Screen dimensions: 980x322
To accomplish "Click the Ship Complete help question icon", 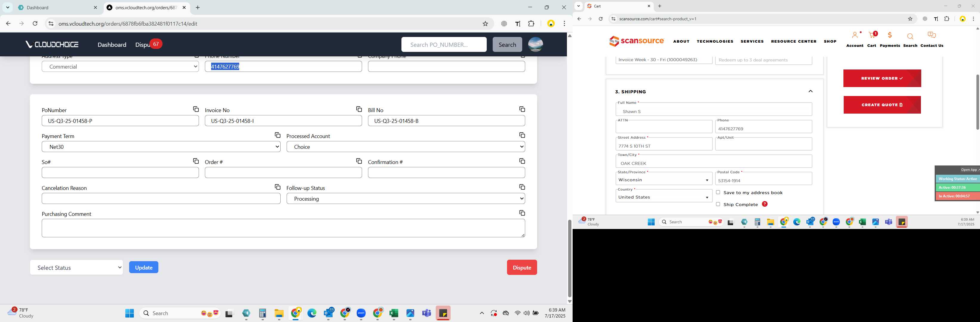I will coord(765,204).
